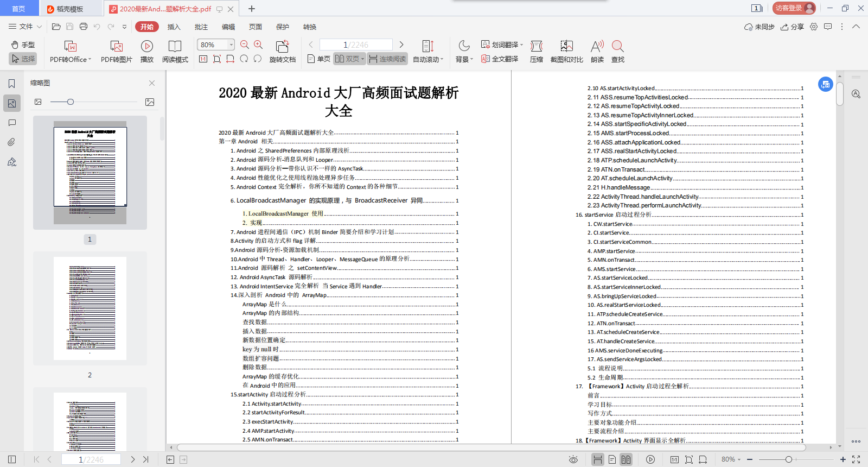
Task: Click the zoom out magnifier in toolbar
Action: pos(245,45)
